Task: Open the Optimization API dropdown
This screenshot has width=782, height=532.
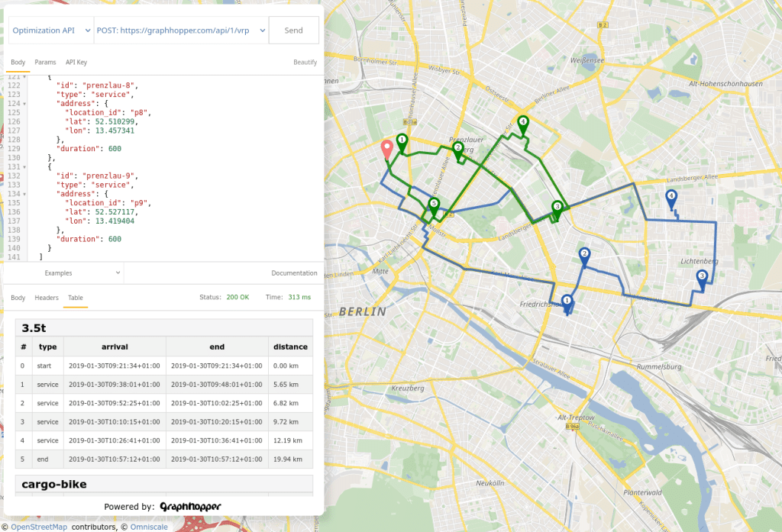Action: pyautogui.click(x=50, y=31)
